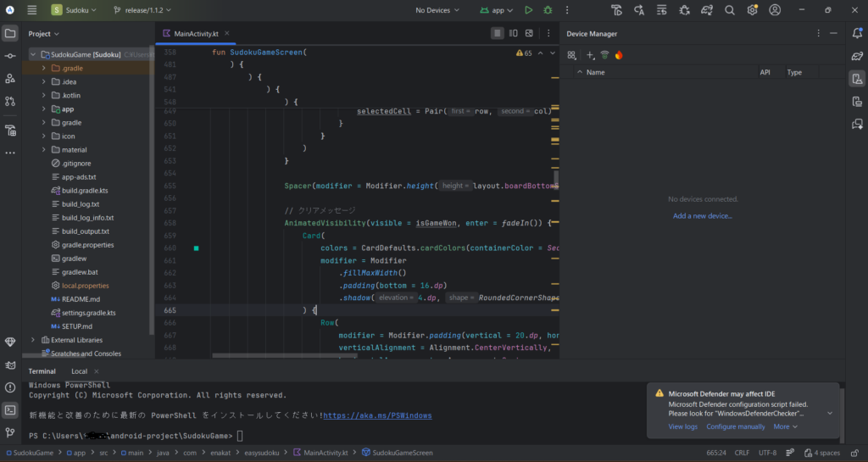Image resolution: width=868 pixels, height=462 pixels.
Task: Open the Logcat tool window icon
Action: tap(10, 364)
